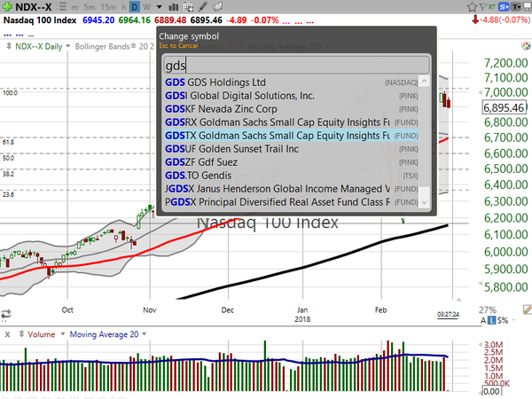The height and width of the screenshot is (399, 532).
Task: Flag the symbol with the flag icon
Action: (x=483, y=6)
